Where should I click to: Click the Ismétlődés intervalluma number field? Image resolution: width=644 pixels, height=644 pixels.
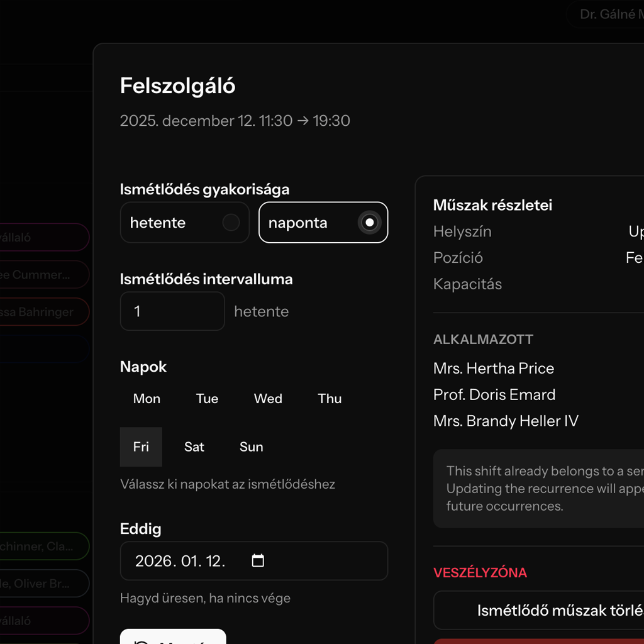(172, 311)
